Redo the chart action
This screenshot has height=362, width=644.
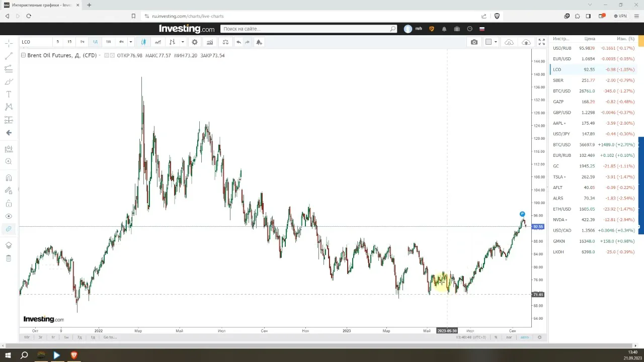(x=247, y=42)
